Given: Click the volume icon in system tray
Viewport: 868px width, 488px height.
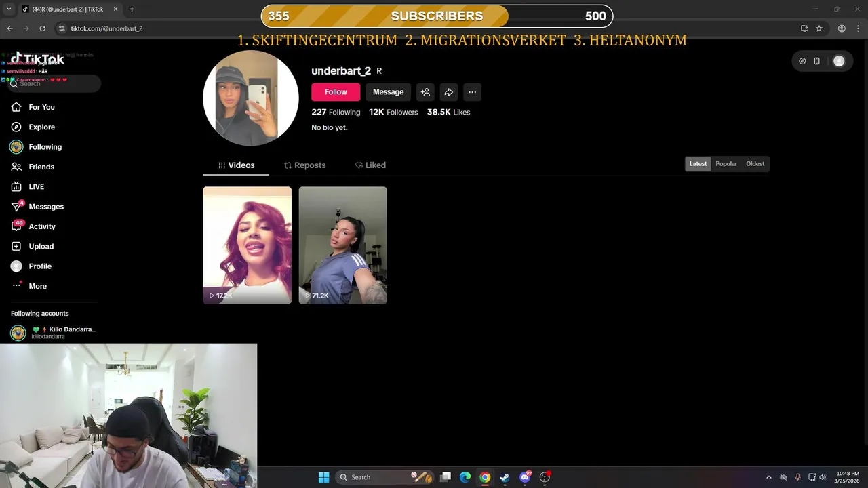Looking at the screenshot, I should point(823,477).
